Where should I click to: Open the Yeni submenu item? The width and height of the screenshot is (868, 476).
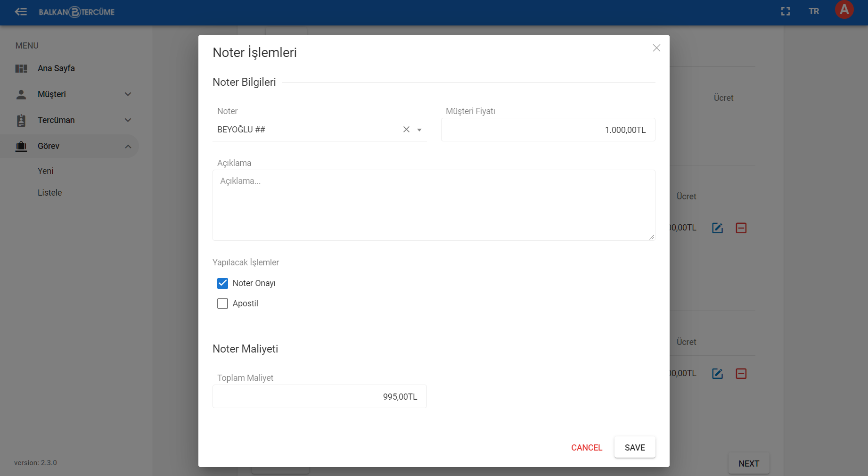tap(45, 171)
